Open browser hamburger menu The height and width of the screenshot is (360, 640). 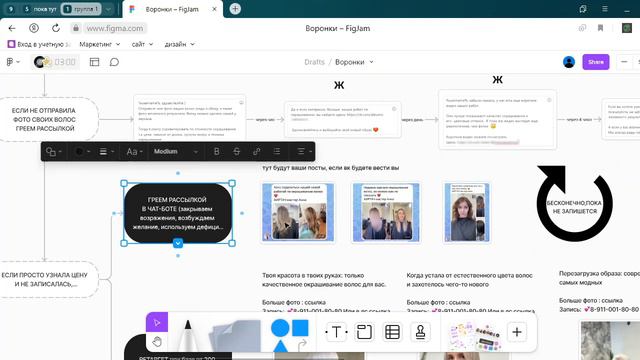pos(605,9)
